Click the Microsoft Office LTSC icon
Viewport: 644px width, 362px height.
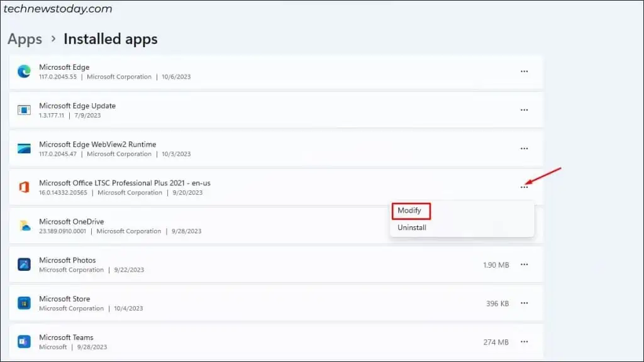click(24, 187)
